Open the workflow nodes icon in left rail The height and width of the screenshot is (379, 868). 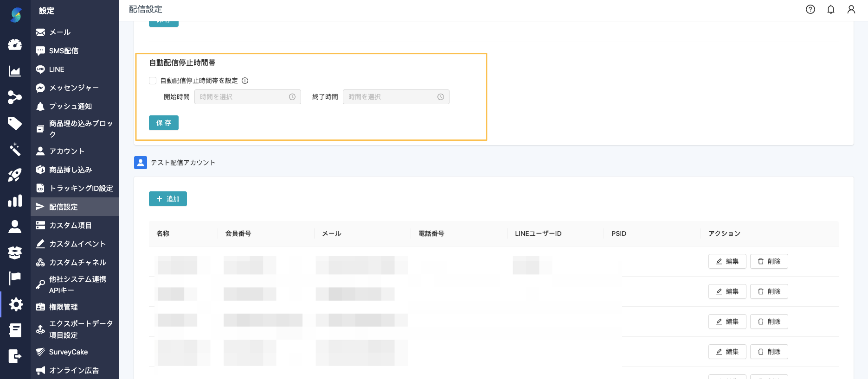pyautogui.click(x=15, y=97)
